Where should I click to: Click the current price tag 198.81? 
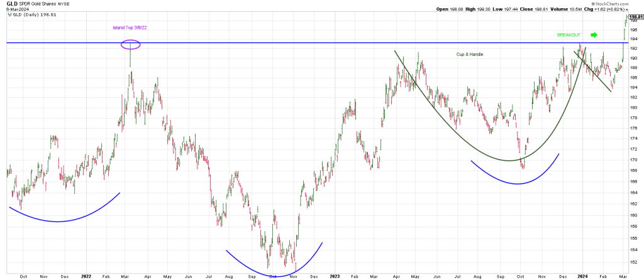[x=634, y=17]
